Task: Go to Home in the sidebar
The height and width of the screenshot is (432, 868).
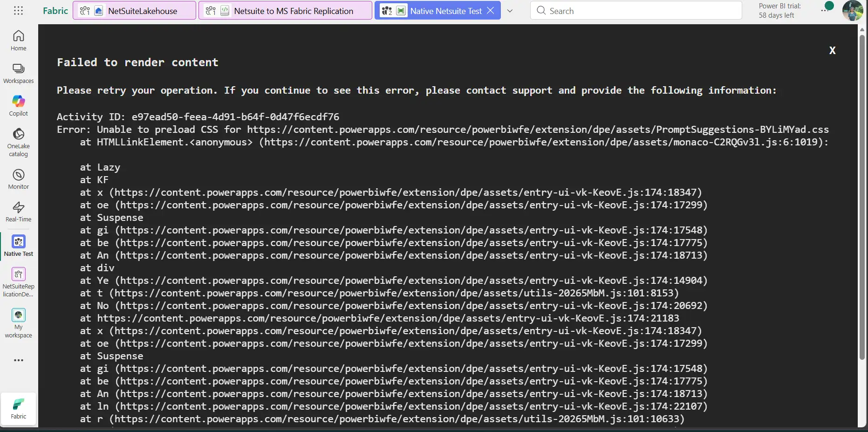Action: (19, 41)
